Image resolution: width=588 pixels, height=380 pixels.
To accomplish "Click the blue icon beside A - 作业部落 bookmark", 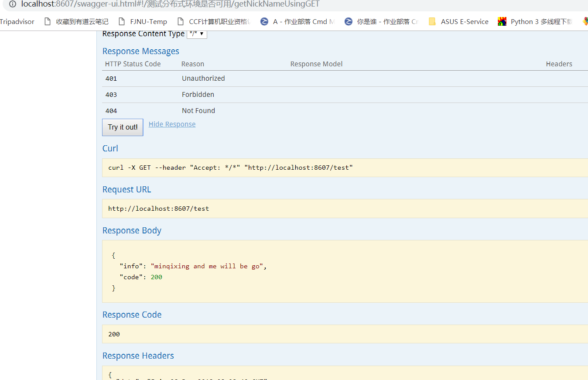I will coord(264,21).
